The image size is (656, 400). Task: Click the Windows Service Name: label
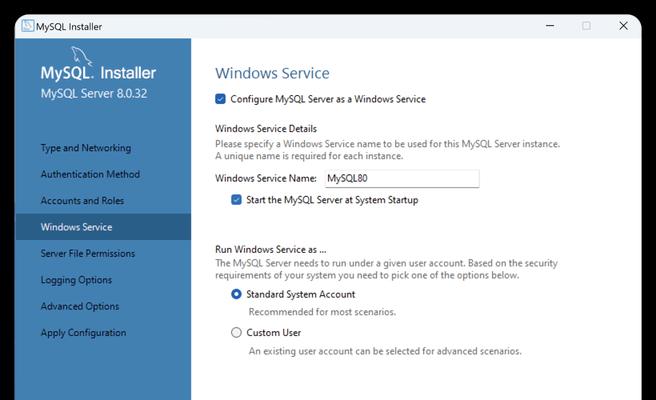coord(266,178)
